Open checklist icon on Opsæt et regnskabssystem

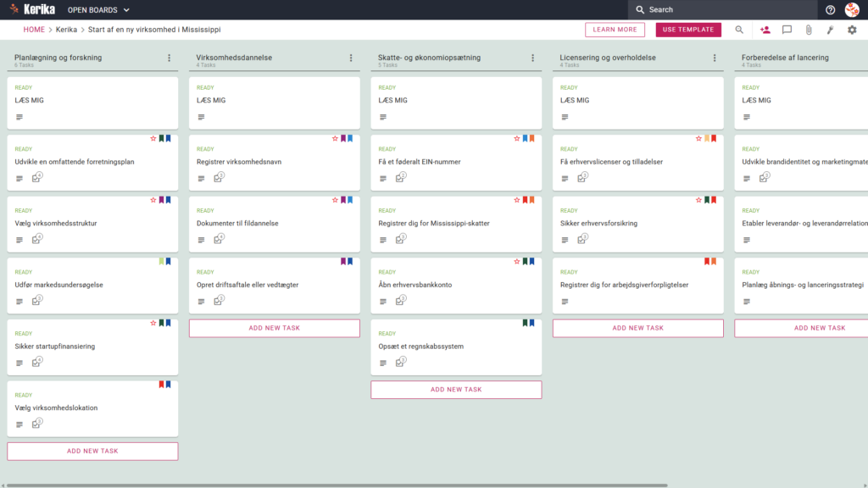[x=401, y=362]
